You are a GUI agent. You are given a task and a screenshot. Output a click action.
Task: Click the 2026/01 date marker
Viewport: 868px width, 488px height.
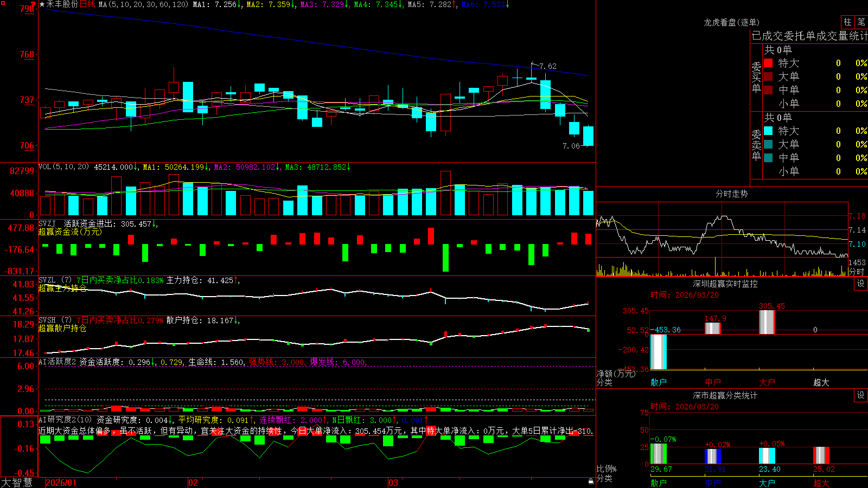(61, 483)
